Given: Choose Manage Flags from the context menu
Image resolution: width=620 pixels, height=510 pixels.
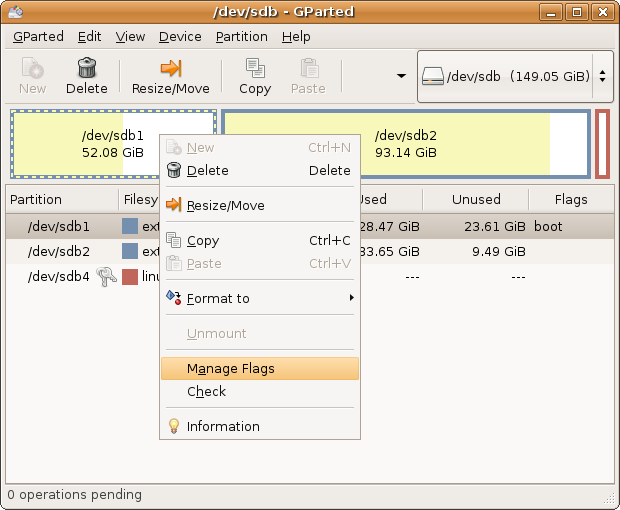Looking at the screenshot, I should coord(260,368).
